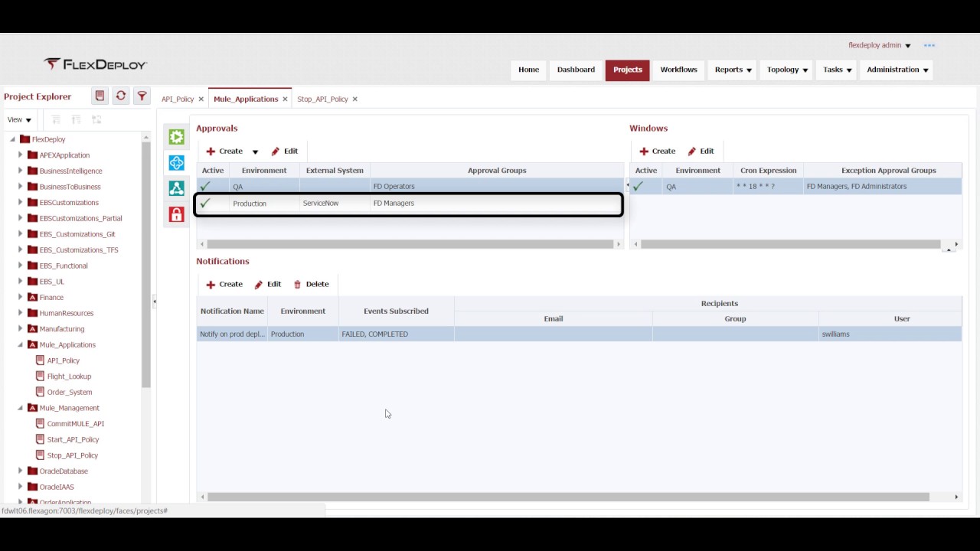Refresh the Project Explorer tree
This screenshot has height=551, width=980.
click(x=120, y=96)
